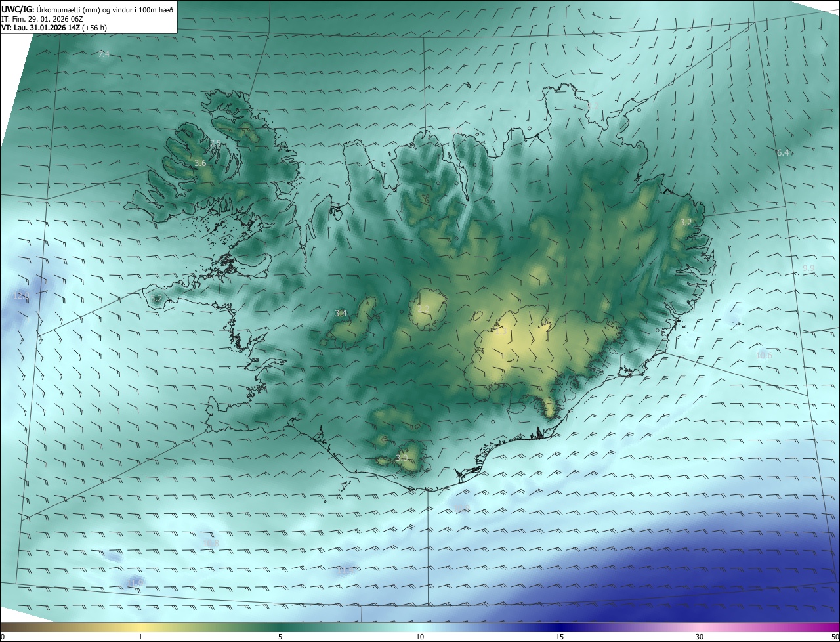Click the 6.4 value label

[x=783, y=153]
